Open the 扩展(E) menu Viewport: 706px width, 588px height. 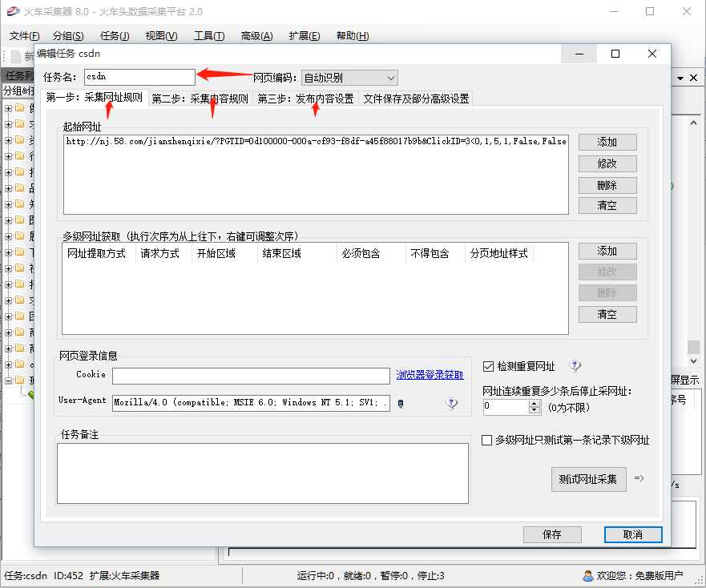pyautogui.click(x=305, y=35)
